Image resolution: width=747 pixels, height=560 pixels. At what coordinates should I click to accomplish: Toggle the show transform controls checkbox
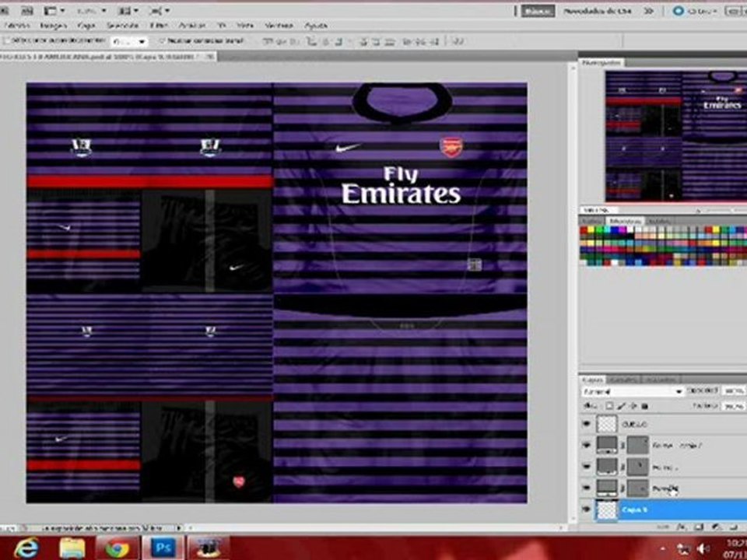[162, 41]
